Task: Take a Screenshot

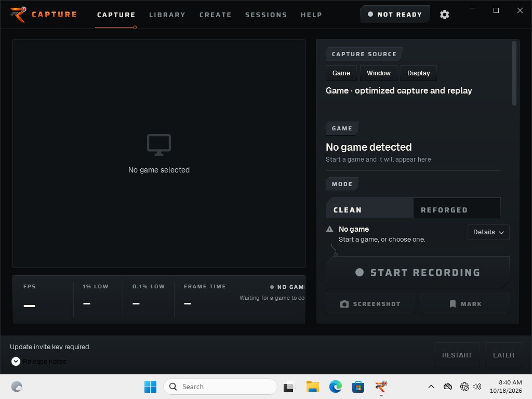Action: 370,304
